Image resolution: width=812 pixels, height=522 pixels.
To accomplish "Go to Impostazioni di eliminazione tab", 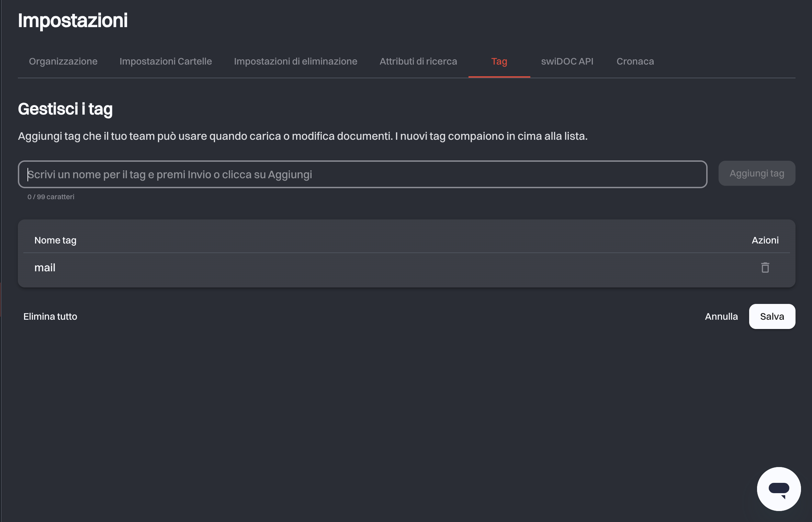I will (x=295, y=61).
